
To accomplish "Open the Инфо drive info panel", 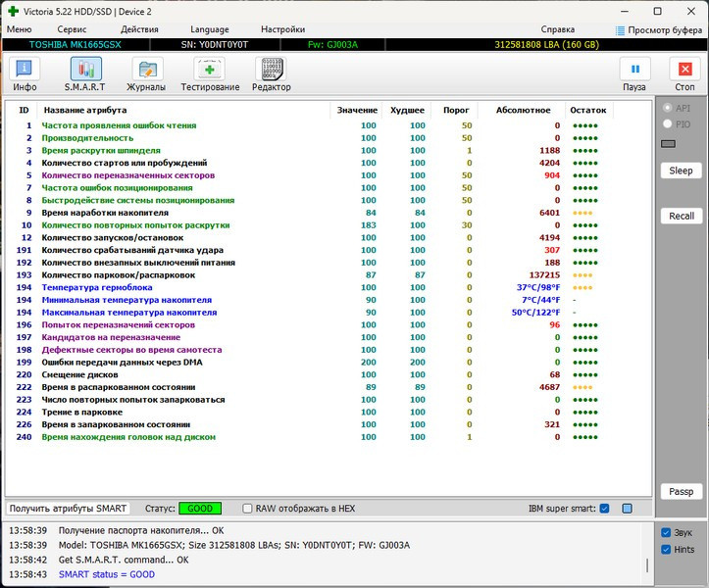I will click(x=25, y=71).
